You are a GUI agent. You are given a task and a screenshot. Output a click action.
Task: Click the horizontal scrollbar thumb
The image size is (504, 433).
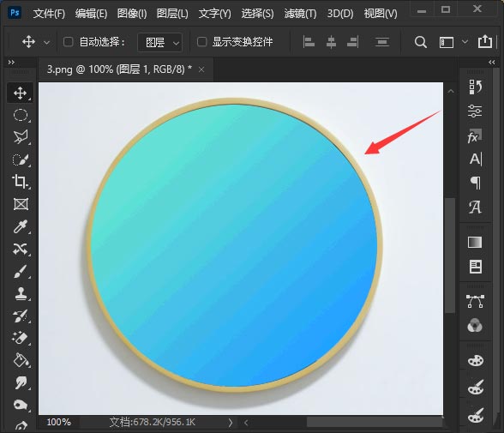click(375, 422)
